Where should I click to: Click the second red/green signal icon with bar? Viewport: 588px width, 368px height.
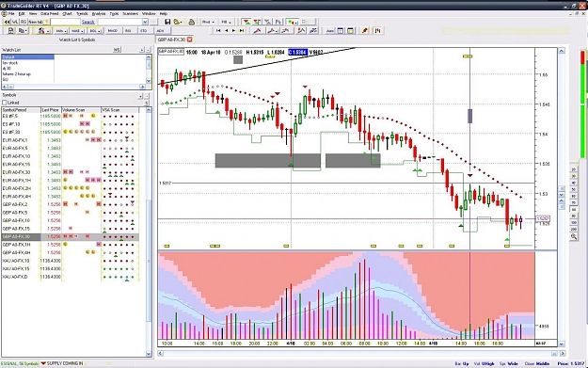(257, 22)
